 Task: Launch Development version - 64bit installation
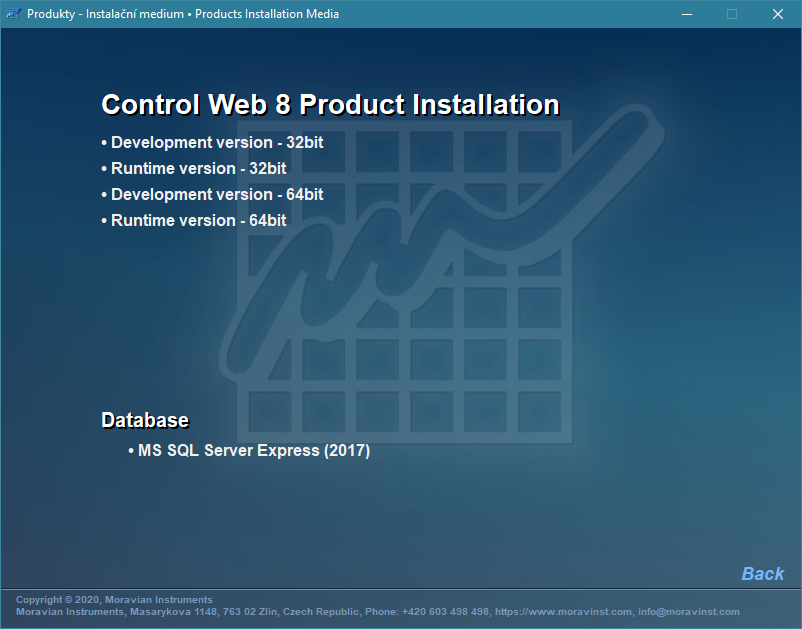[217, 194]
